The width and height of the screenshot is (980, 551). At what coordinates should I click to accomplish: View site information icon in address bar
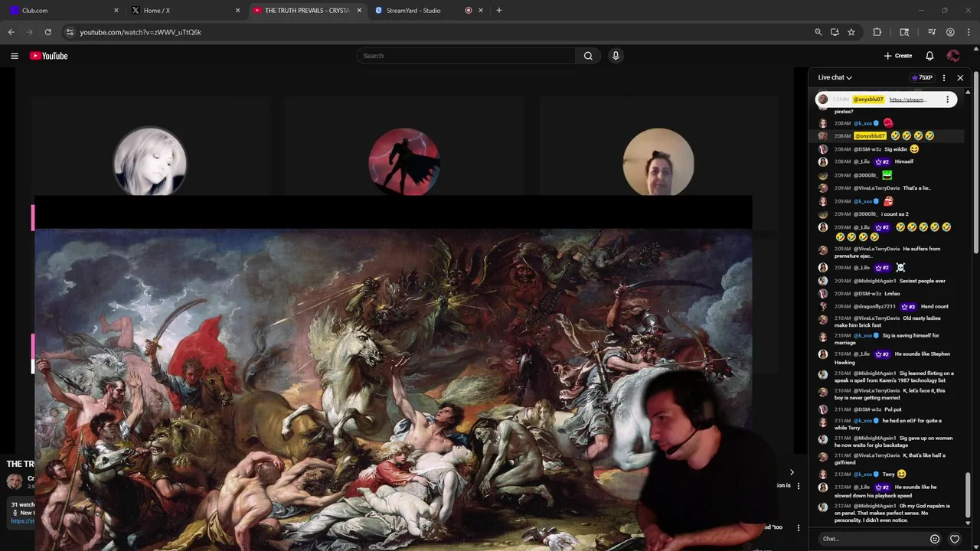70,32
